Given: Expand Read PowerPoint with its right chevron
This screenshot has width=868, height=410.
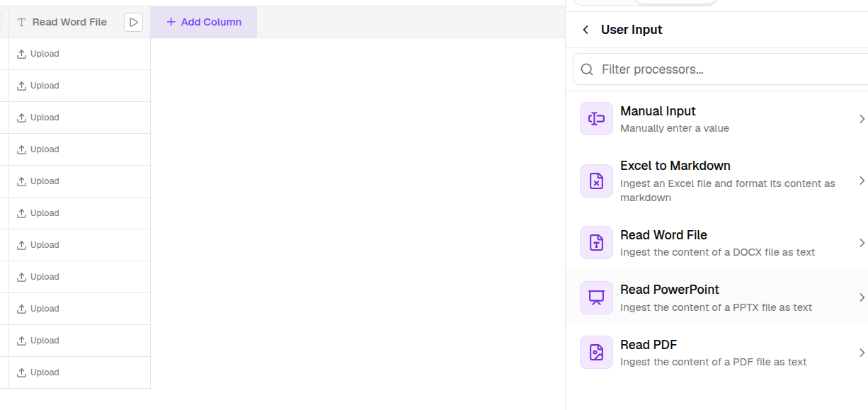Looking at the screenshot, I should (862, 297).
